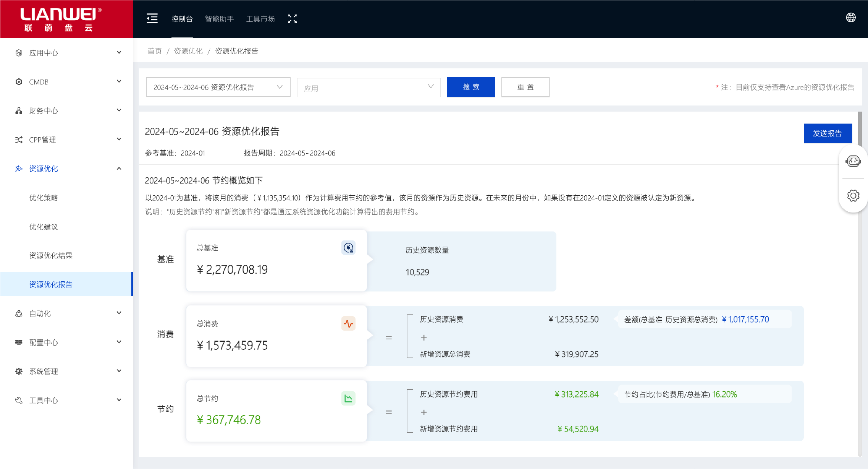Click the 自动化 sidebar icon
Viewport: 868px width, 469px height.
click(x=19, y=313)
